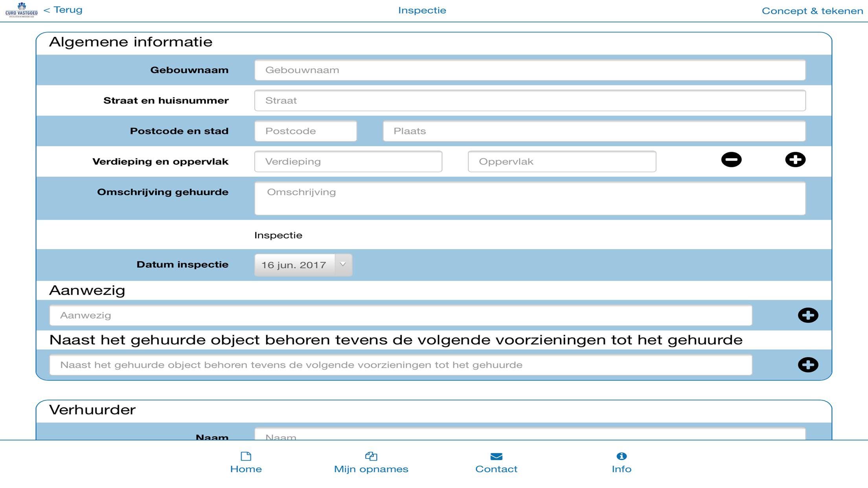Screen dimensions: 868x488
Task: Click the Algemene informatie heading
Action: (131, 42)
